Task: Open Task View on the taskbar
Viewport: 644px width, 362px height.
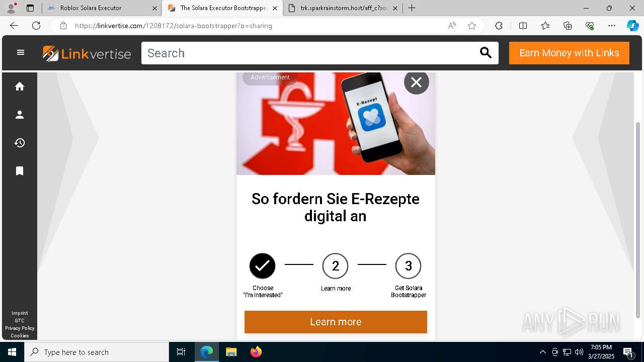Action: (181, 352)
